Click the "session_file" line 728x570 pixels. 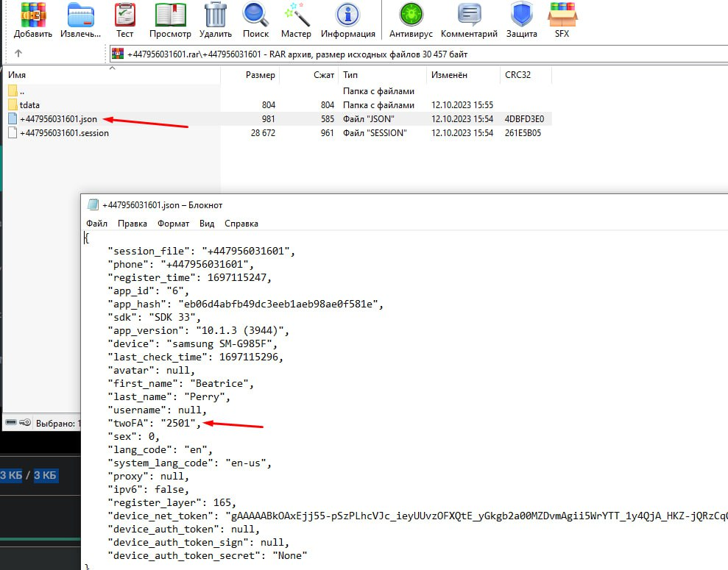point(202,251)
